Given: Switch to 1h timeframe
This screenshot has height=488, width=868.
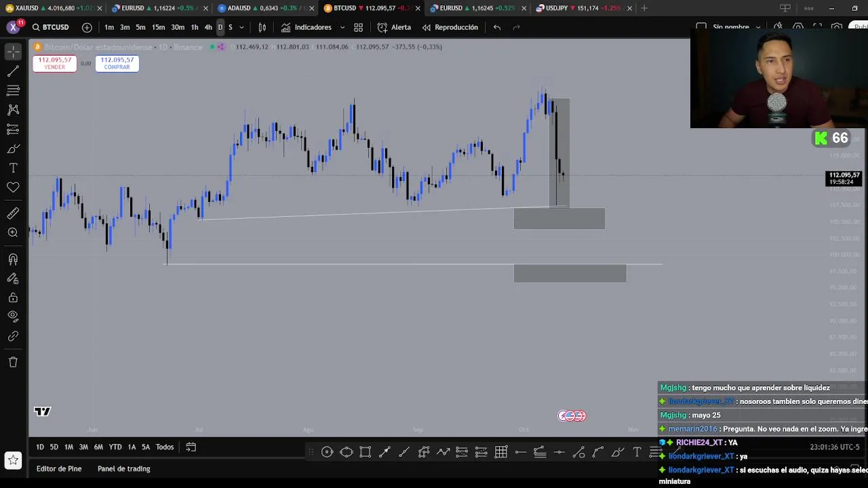Looking at the screenshot, I should (x=195, y=27).
